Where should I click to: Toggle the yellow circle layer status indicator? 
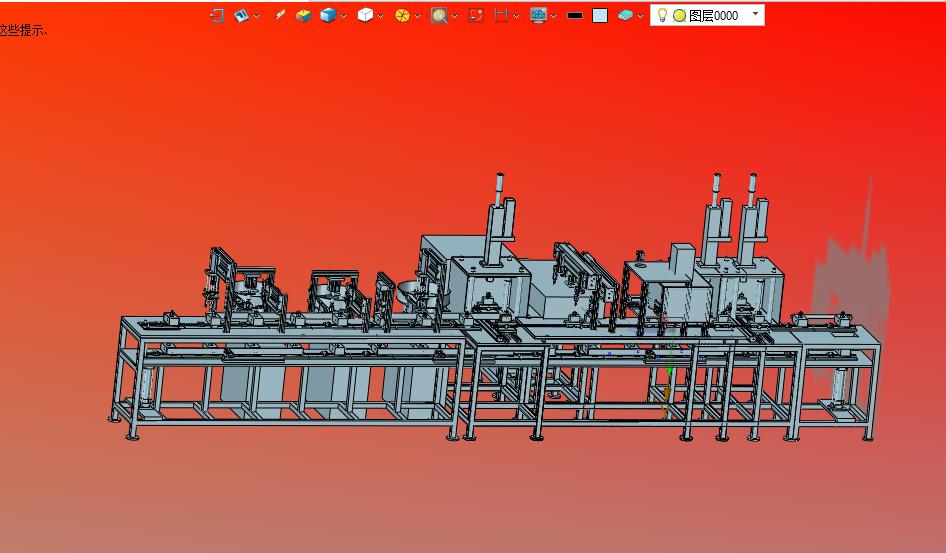[679, 16]
